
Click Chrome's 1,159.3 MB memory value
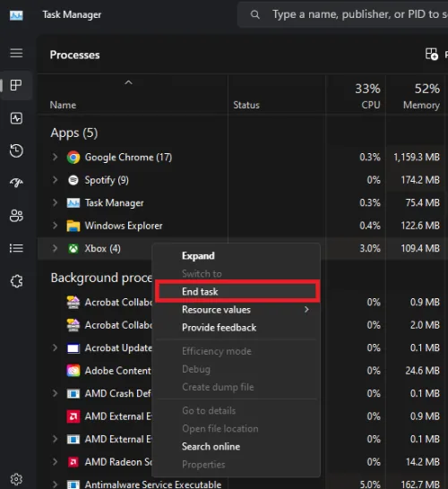pyautogui.click(x=416, y=157)
